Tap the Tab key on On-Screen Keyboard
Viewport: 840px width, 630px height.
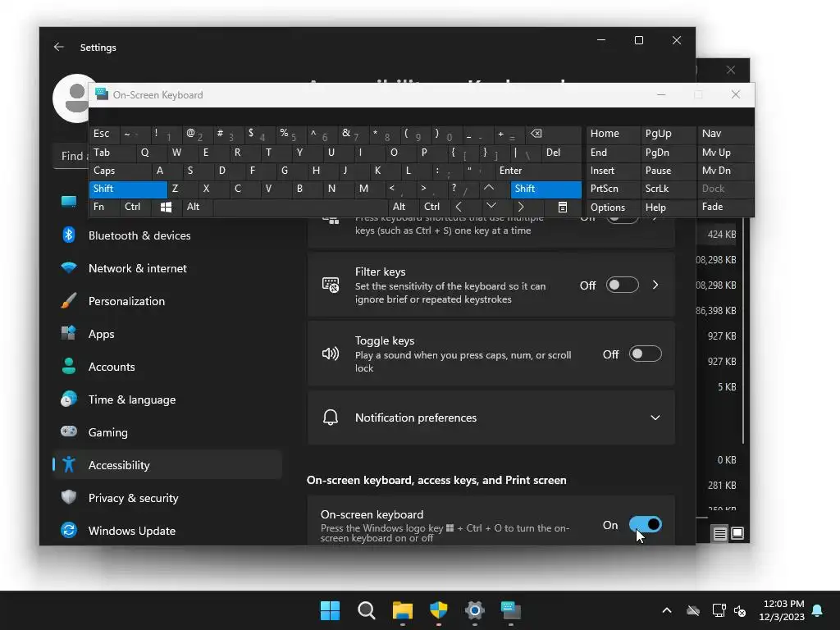(x=112, y=153)
